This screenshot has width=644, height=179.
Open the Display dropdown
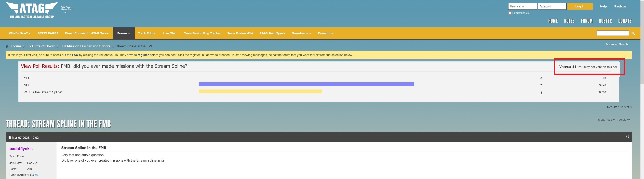[624, 120]
